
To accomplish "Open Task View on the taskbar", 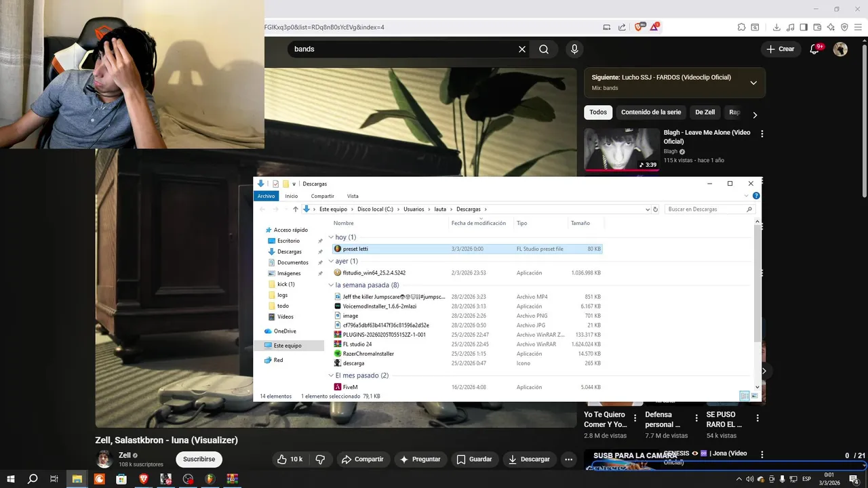I will click(x=54, y=479).
